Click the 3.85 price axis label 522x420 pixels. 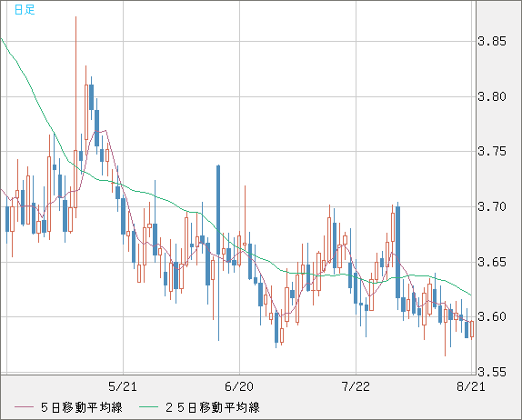[x=492, y=42]
